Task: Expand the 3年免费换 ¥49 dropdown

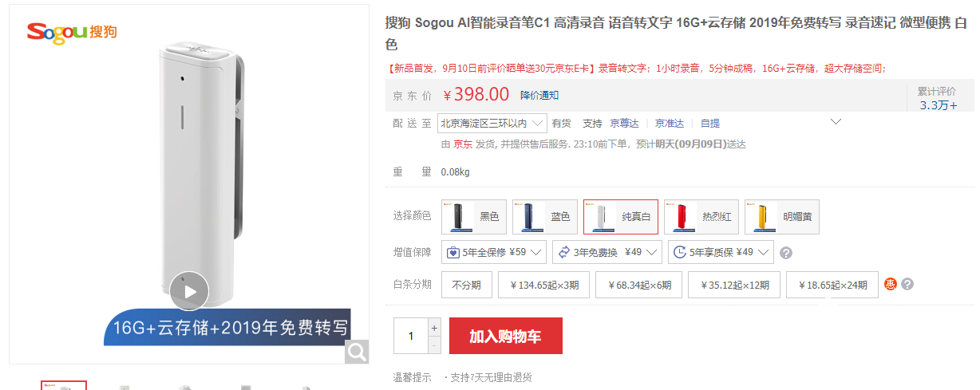Action: 607,253
